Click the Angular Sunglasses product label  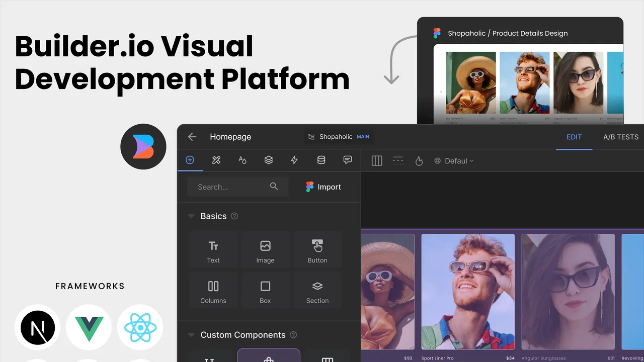tap(543, 358)
